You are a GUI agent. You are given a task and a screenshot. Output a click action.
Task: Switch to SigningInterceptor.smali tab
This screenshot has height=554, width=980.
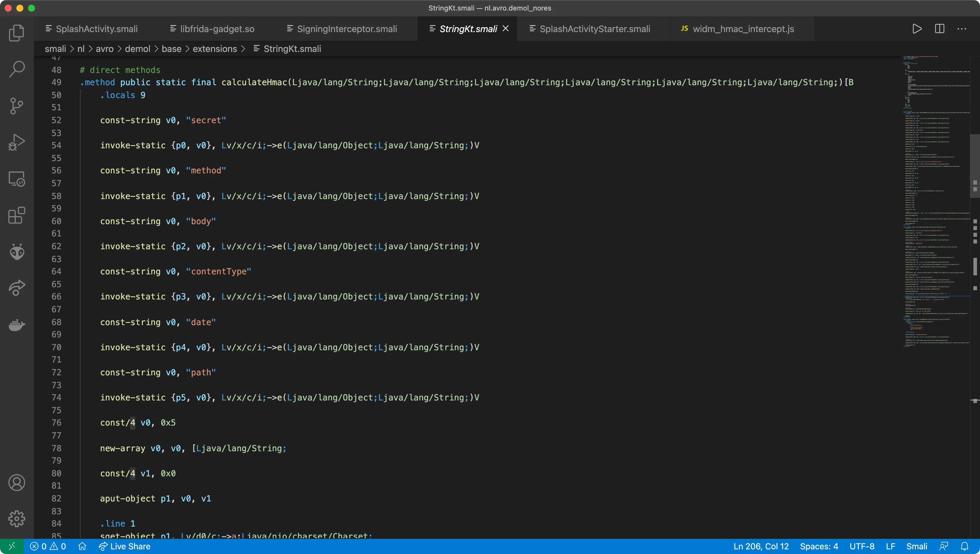(x=346, y=29)
